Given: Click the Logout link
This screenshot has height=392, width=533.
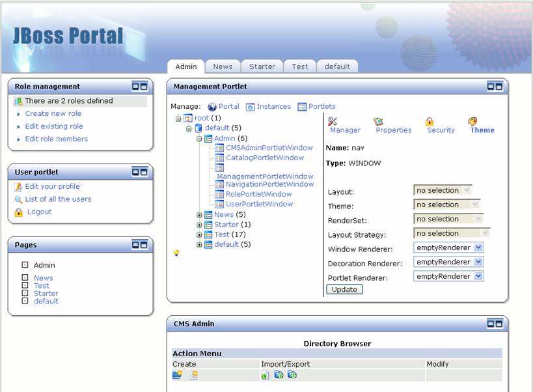Looking at the screenshot, I should 40,212.
